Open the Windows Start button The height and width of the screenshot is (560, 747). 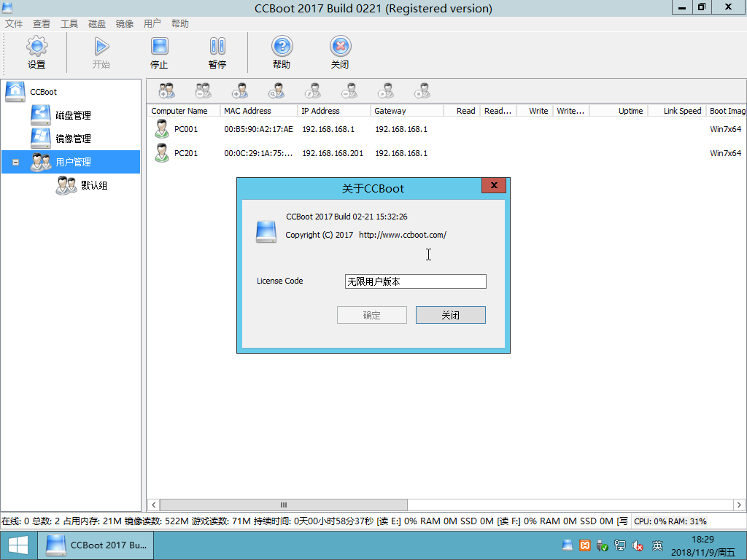tap(18, 545)
